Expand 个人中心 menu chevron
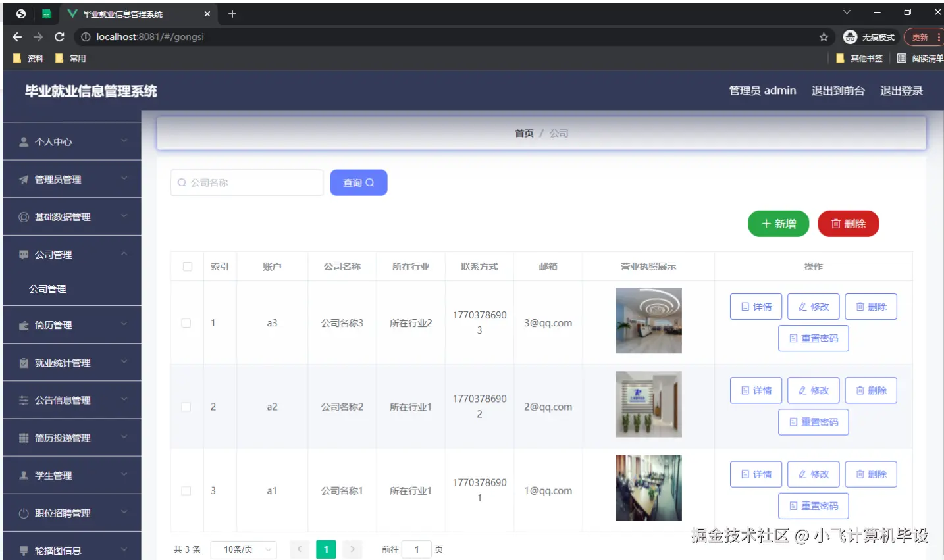 [x=124, y=141]
